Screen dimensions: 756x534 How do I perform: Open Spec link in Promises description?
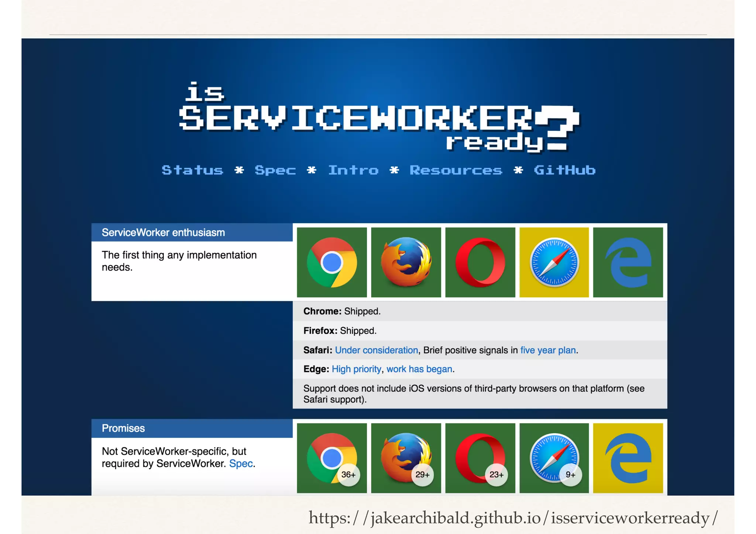[241, 464]
